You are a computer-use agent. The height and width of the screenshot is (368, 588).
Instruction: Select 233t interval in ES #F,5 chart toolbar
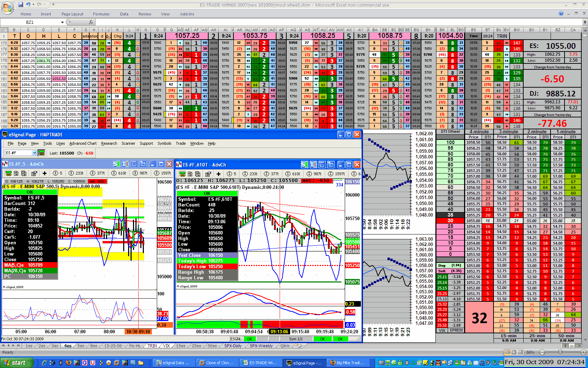[76, 173]
